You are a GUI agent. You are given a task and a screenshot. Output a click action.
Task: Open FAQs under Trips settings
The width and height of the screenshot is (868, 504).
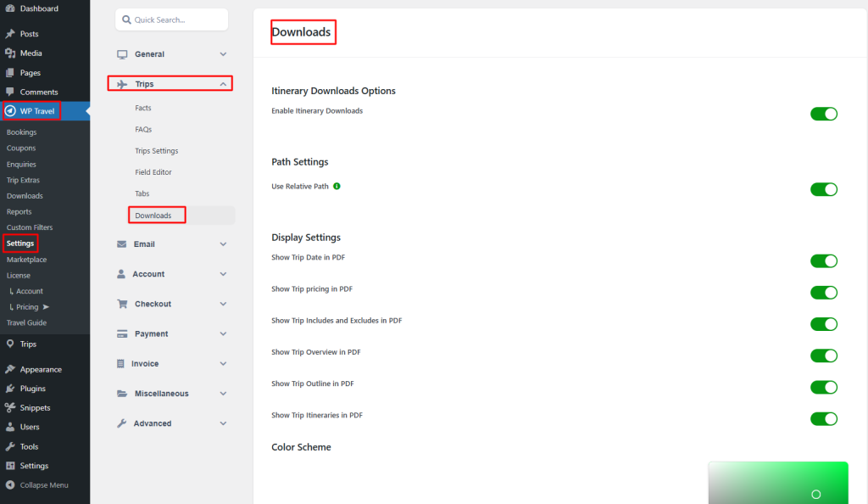(x=143, y=130)
